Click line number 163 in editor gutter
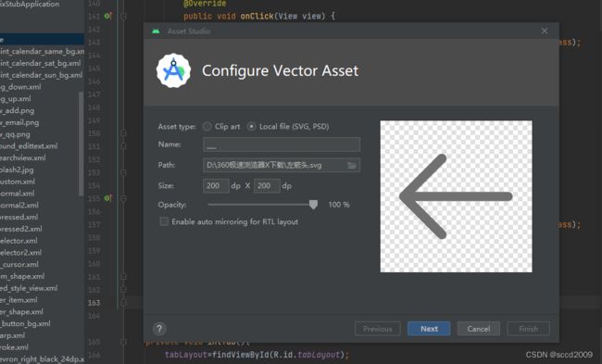 pos(94,303)
